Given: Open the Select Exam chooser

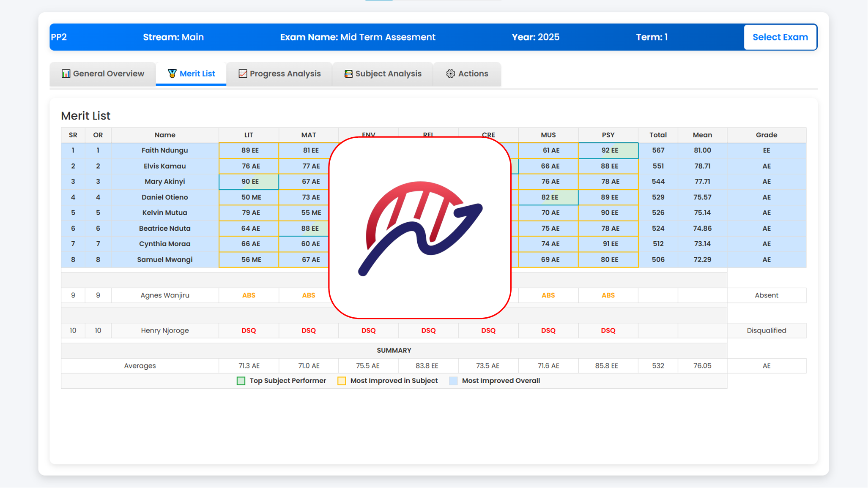Looking at the screenshot, I should (x=780, y=37).
